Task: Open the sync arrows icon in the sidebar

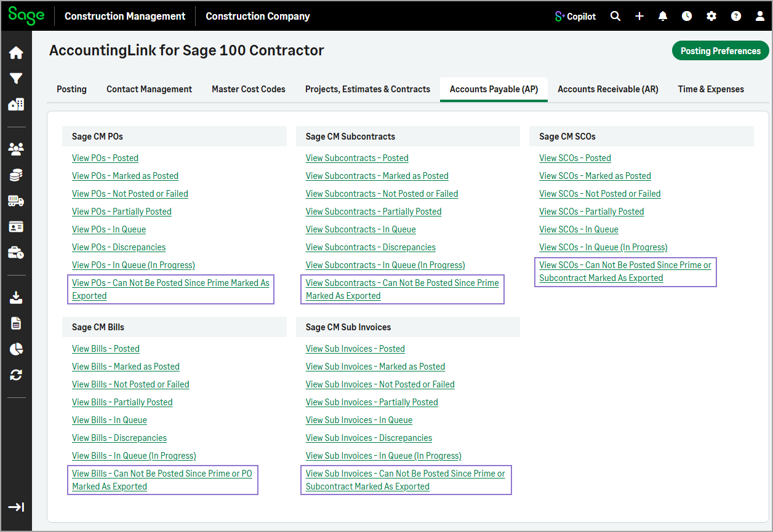Action: coord(16,375)
